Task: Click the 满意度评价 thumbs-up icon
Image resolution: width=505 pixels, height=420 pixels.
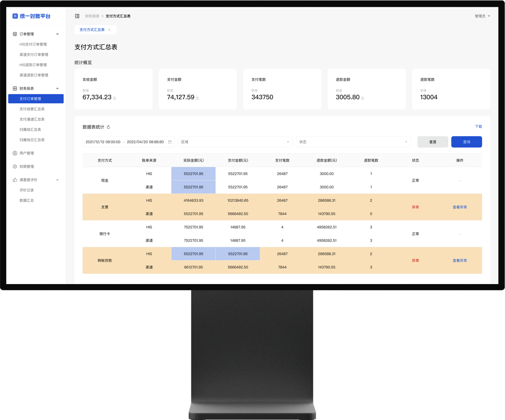Action: [15, 180]
